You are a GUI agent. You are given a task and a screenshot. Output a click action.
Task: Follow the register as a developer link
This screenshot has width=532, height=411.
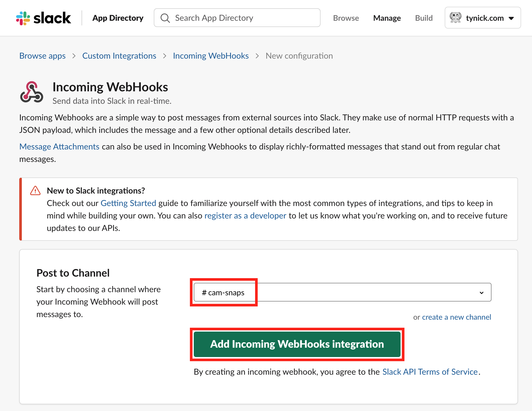point(245,216)
